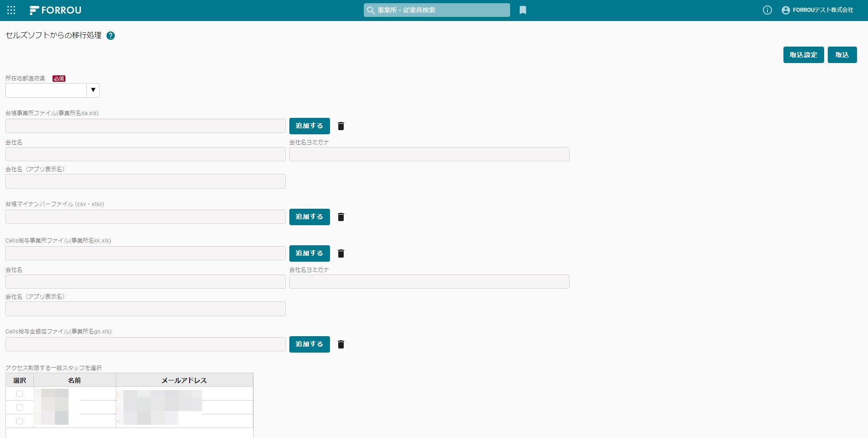Viewport: 868px width, 438px height.
Task: Click the 所在地都道府県 combo text field
Action: coord(46,90)
